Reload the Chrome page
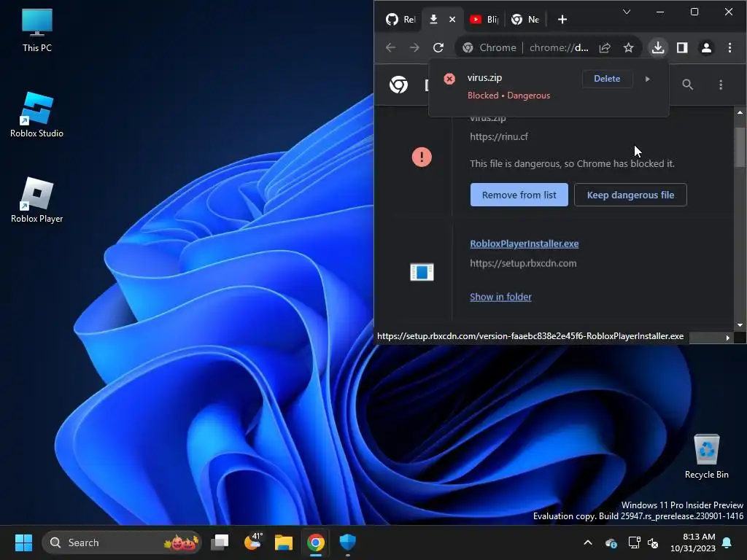Viewport: 747px width, 560px height. point(438,47)
